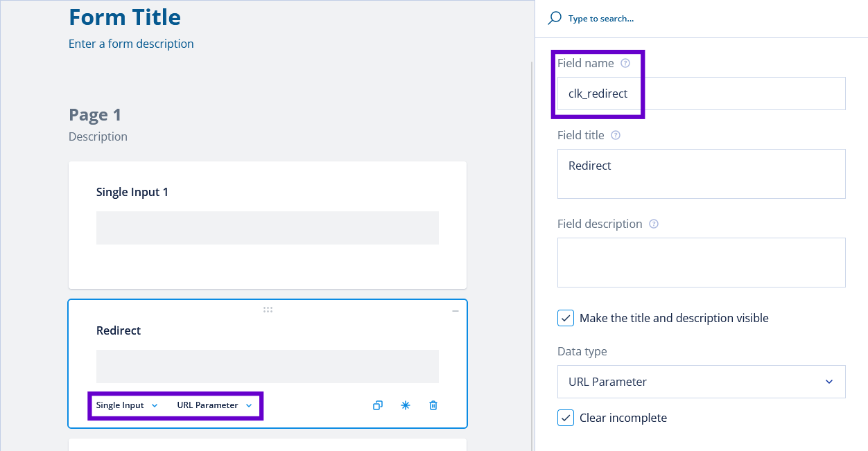Open the Field description help icon
The height and width of the screenshot is (451, 868).
click(x=654, y=224)
